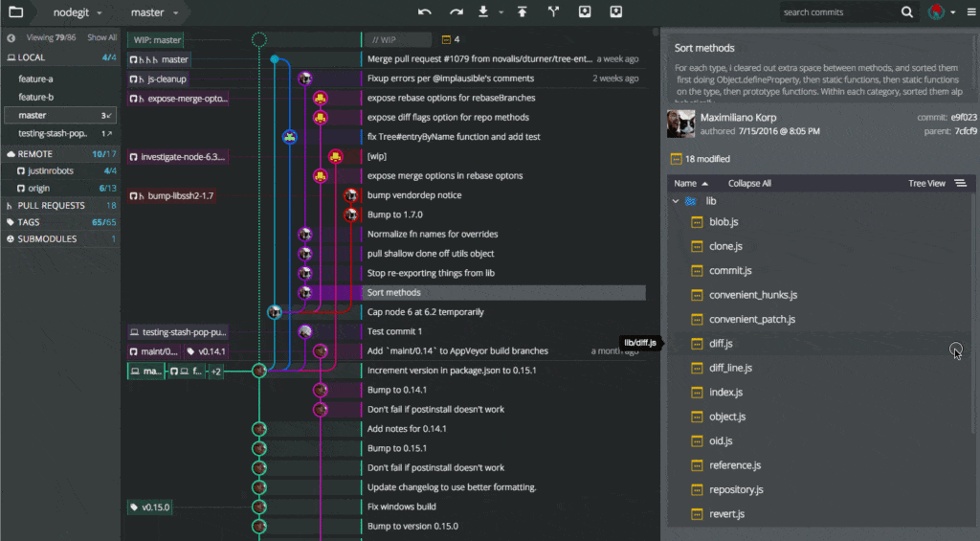This screenshot has width=980, height=541.
Task: Click commit node for '[wip]'
Action: pyautogui.click(x=336, y=156)
